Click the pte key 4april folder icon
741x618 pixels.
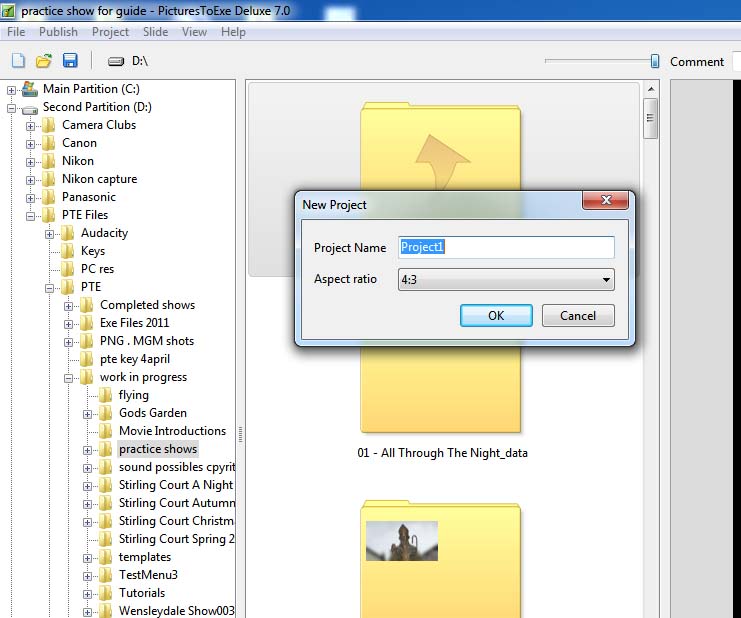pos(86,359)
